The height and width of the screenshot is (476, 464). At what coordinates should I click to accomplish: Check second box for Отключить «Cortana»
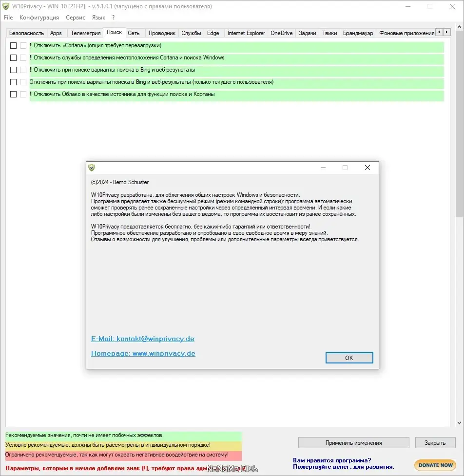click(23, 45)
